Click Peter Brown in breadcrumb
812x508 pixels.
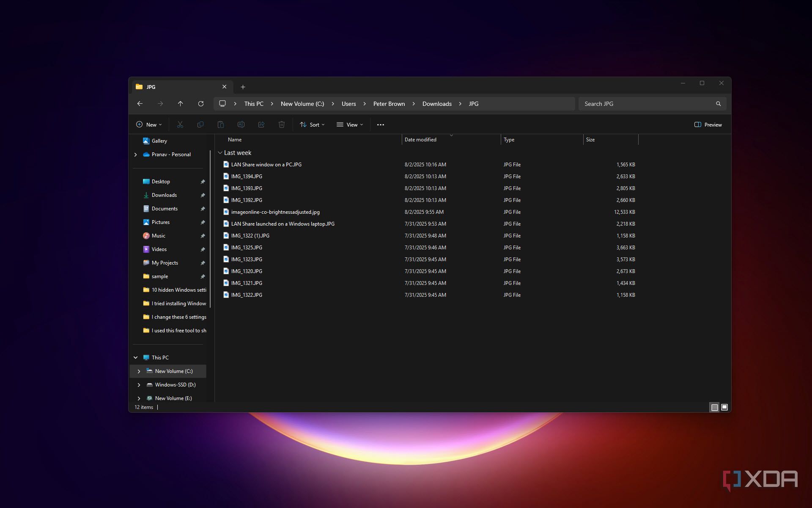click(x=389, y=104)
